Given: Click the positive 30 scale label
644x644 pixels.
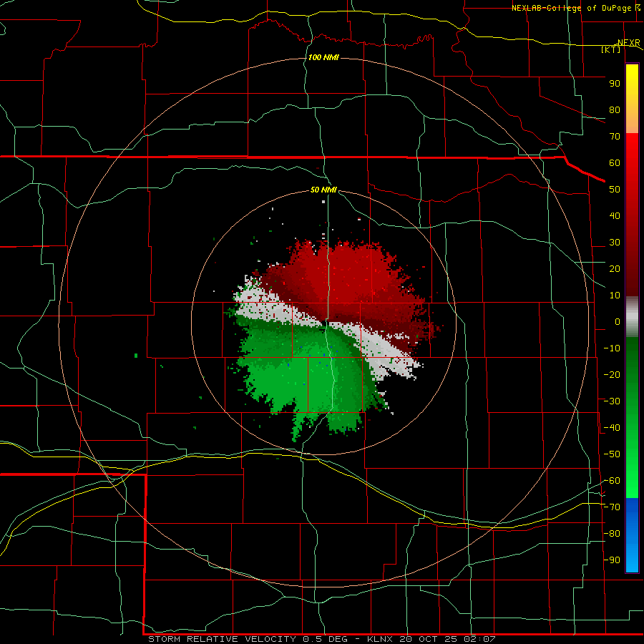Looking at the screenshot, I should click(x=615, y=243).
